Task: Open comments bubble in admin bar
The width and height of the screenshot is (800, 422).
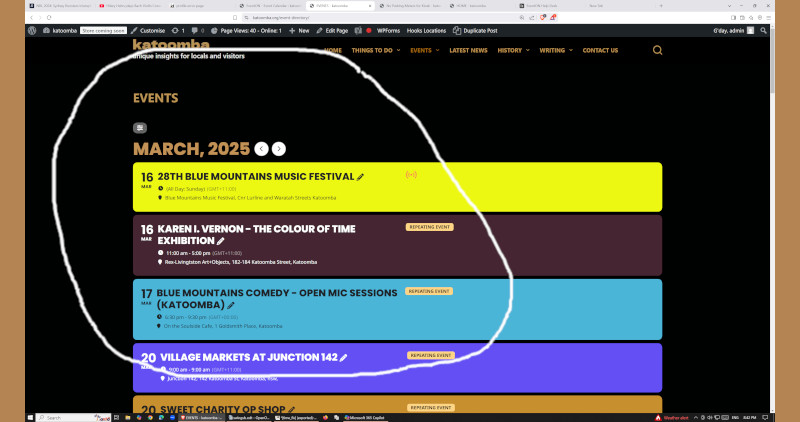Action: click(x=197, y=31)
